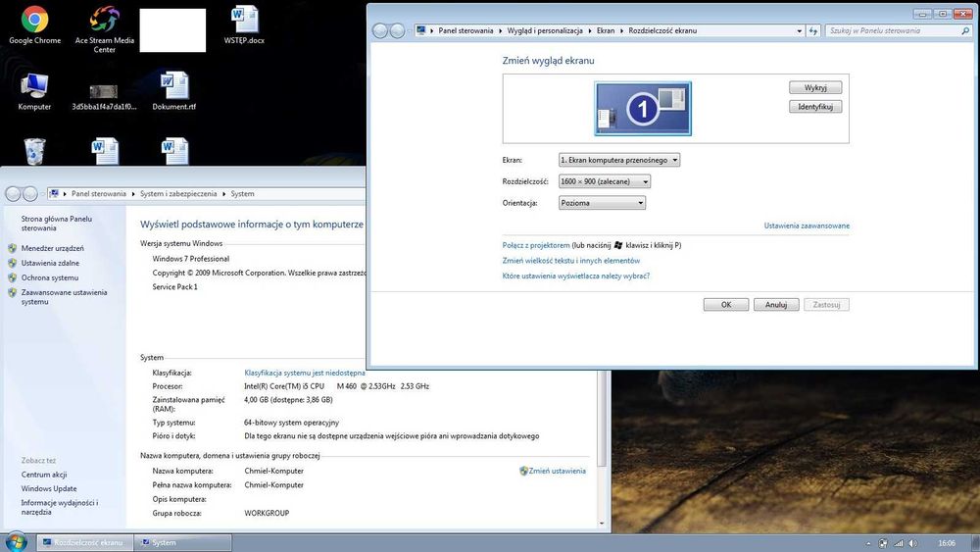Screen dimensions: 980x552
Task: Click the Identyfikuj button
Action: [815, 106]
